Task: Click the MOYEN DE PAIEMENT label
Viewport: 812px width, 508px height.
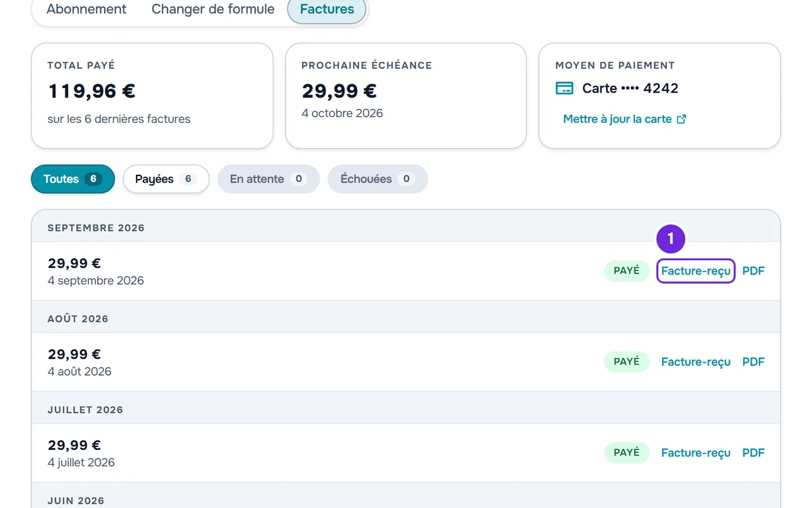Action: (x=615, y=65)
